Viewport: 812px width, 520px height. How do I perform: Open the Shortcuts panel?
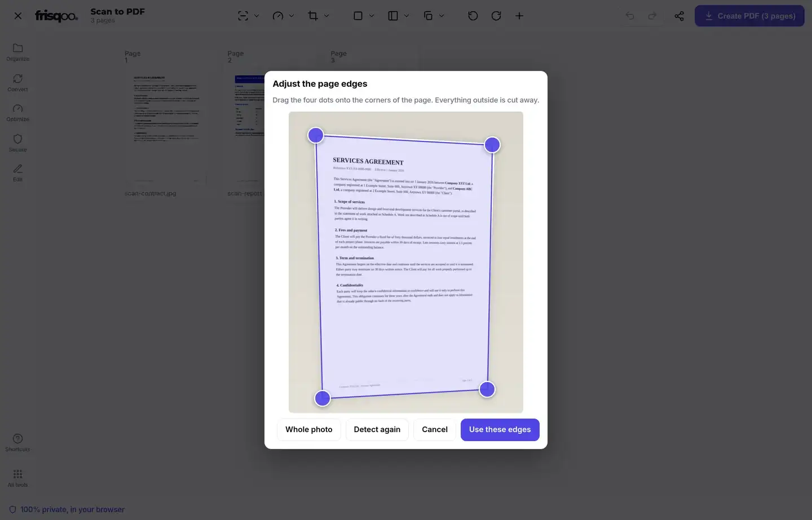click(x=17, y=442)
